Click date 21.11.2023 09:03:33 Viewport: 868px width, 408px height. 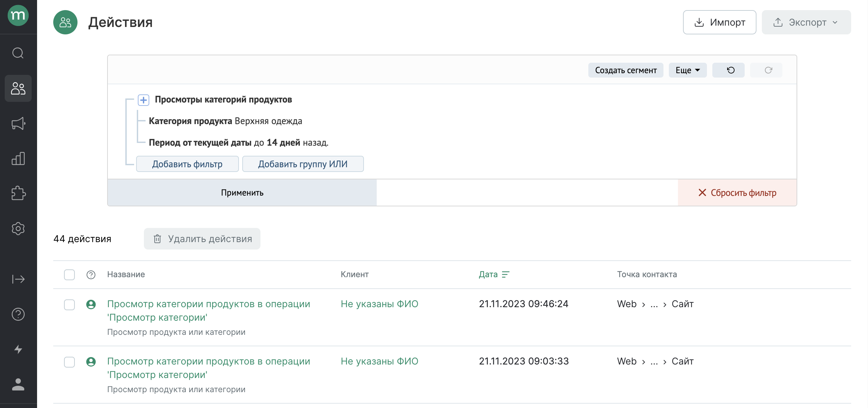[524, 361]
